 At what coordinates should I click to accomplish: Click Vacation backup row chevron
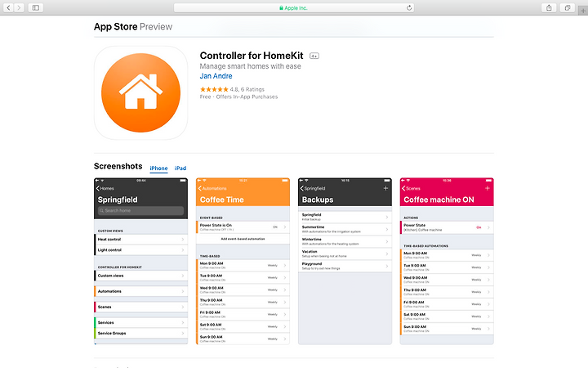click(386, 254)
